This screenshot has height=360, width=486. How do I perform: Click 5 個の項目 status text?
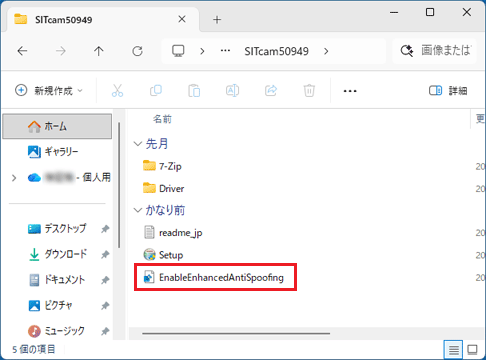[34, 349]
